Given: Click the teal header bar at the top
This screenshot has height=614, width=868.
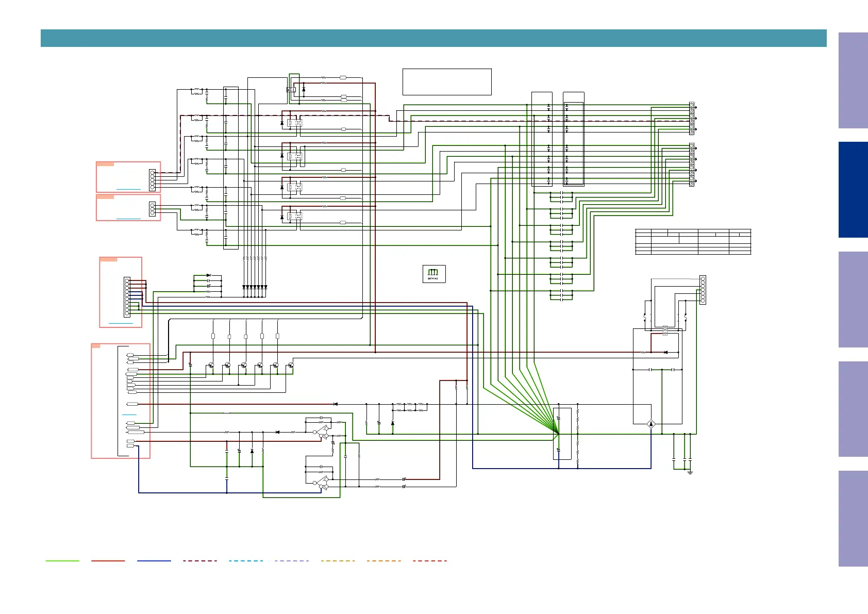Looking at the screenshot, I should [433, 38].
